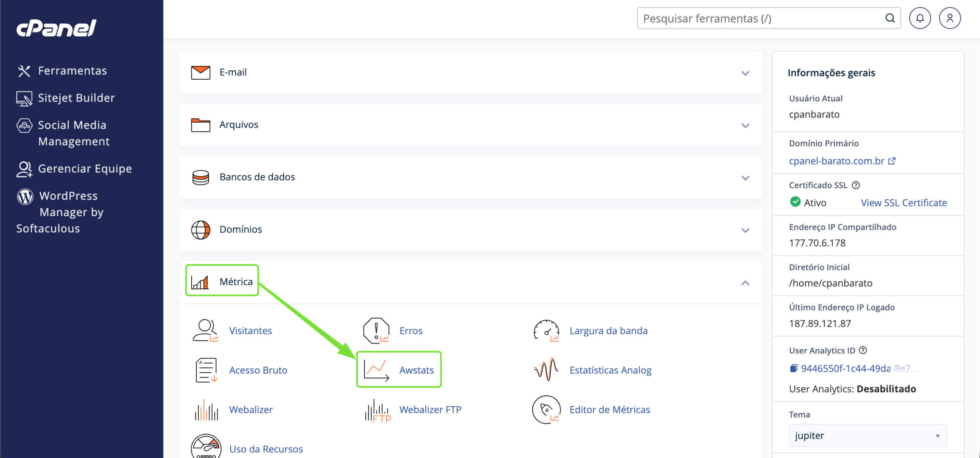Click the search magnifier icon
Screen dimensions: 980x458
[x=890, y=18]
